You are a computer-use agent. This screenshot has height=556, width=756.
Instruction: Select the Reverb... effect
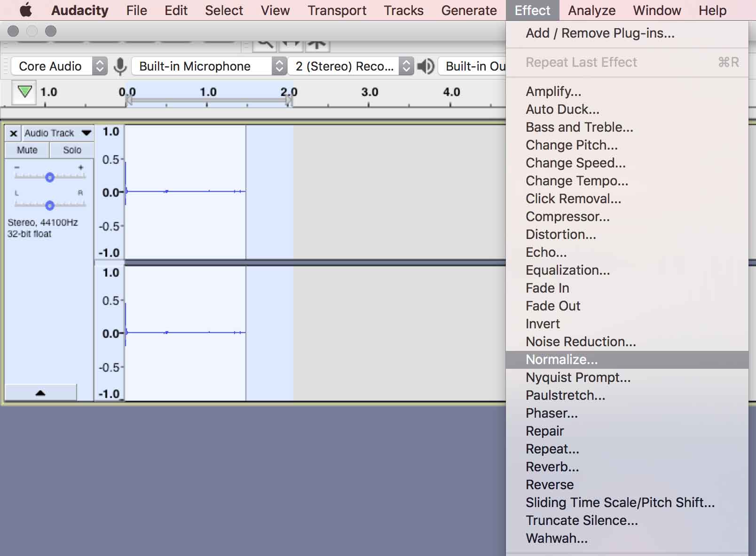point(627,467)
